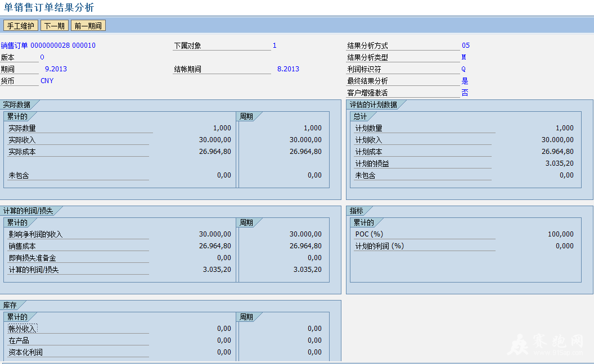The height and width of the screenshot is (364, 594).
Task: Select version value 0
Action: click(x=42, y=57)
